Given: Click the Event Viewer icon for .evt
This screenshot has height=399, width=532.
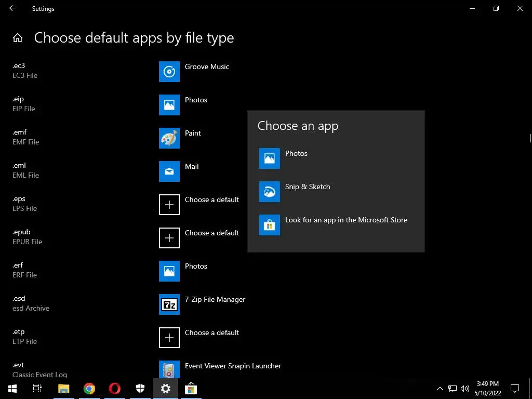Looking at the screenshot, I should click(x=169, y=369).
